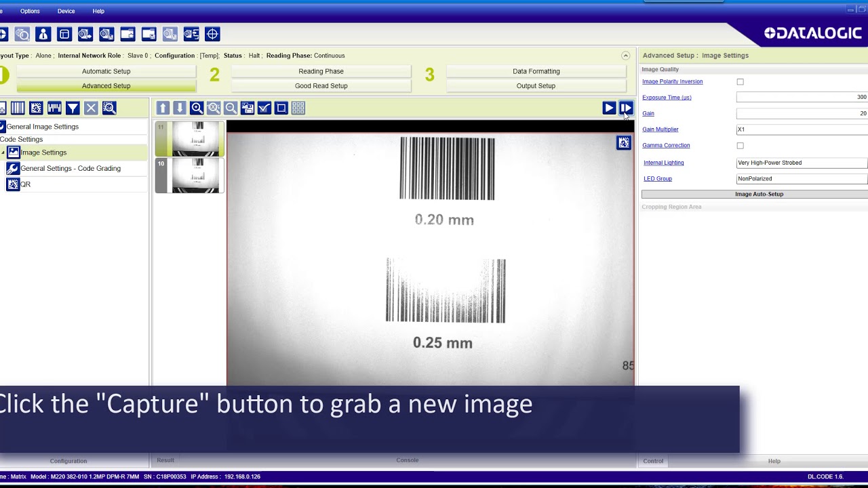
Task: Zoom in on the captured image
Action: click(x=197, y=108)
